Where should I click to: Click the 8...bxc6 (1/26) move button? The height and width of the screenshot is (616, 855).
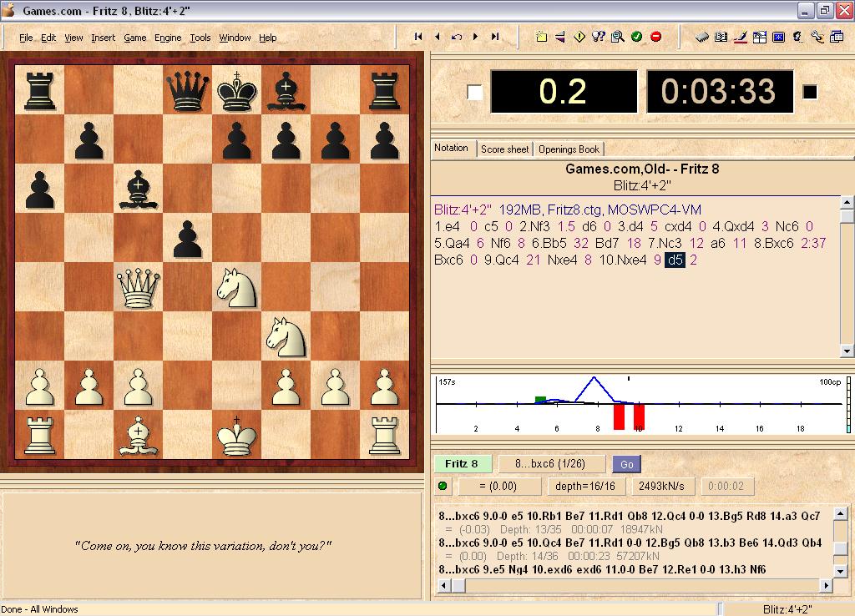pyautogui.click(x=551, y=464)
